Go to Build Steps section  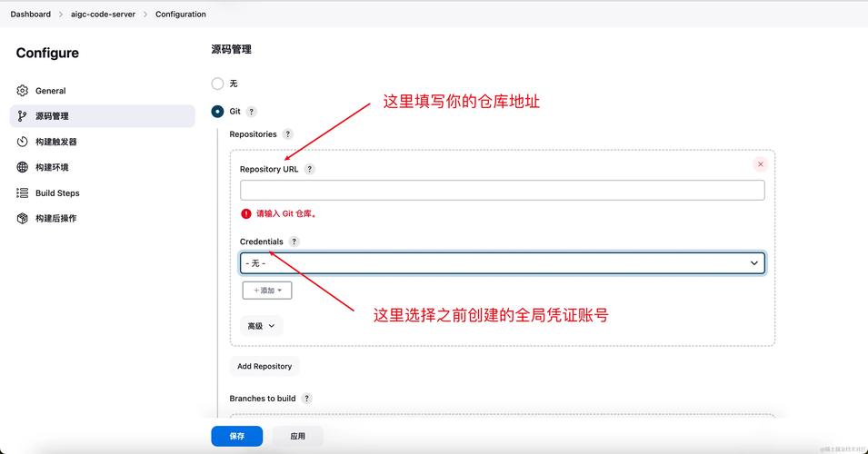click(x=103, y=193)
